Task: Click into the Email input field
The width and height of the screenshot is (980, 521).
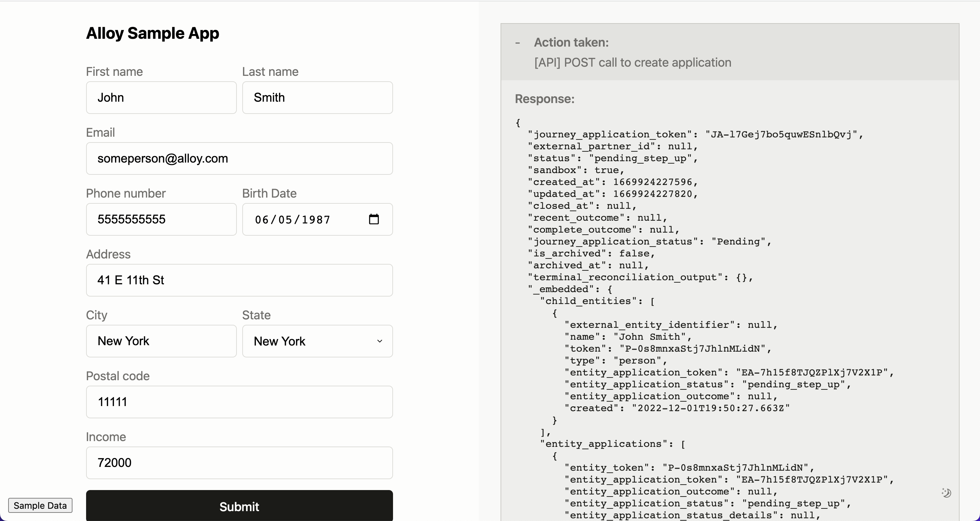Action: click(239, 158)
